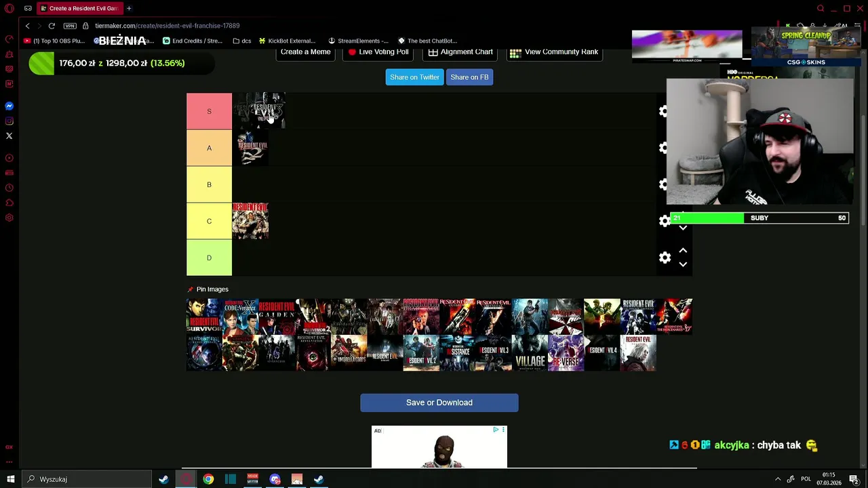Click the Create a Meme button
This screenshot has height=488, width=868.
(305, 53)
